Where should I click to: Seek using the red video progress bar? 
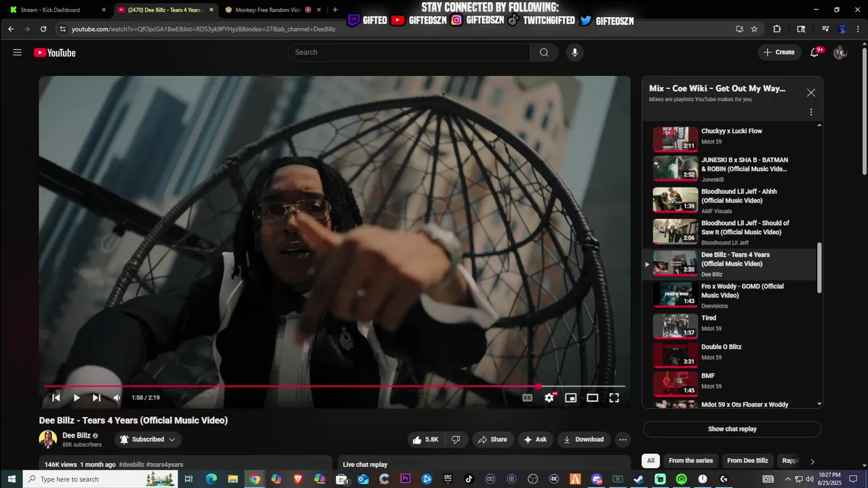[x=334, y=386]
